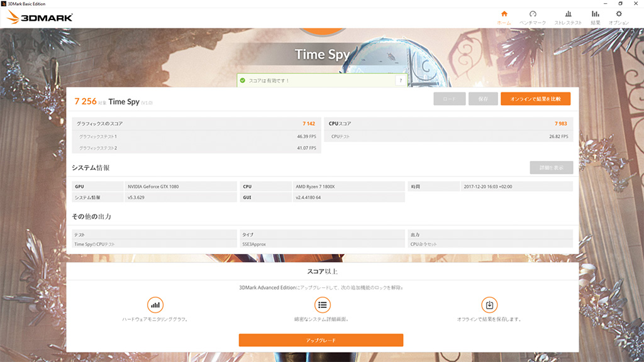Click the v2.4.4180 64 GUI version
The height and width of the screenshot is (362, 644).
click(308, 197)
